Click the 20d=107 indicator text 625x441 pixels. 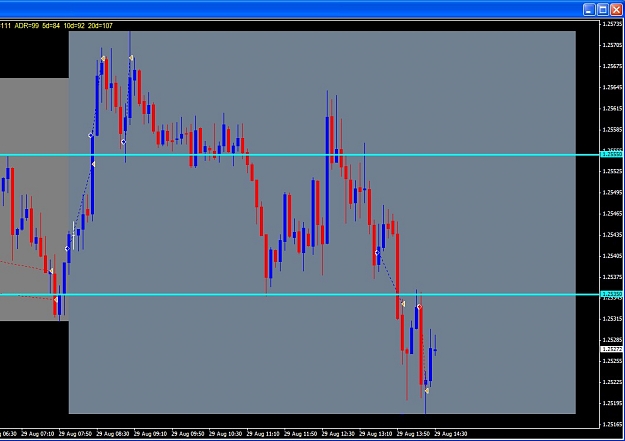(100, 26)
